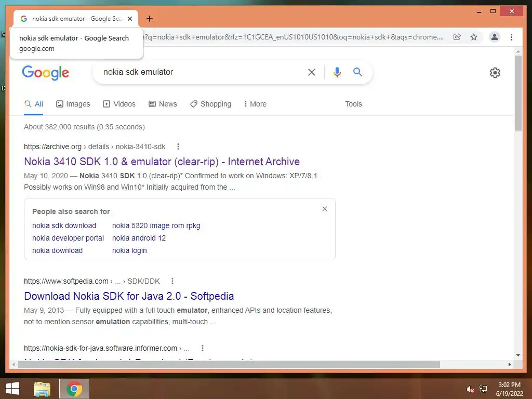Open the Chrome profile avatar
Image resolution: width=532 pixels, height=399 pixels.
pos(495,37)
